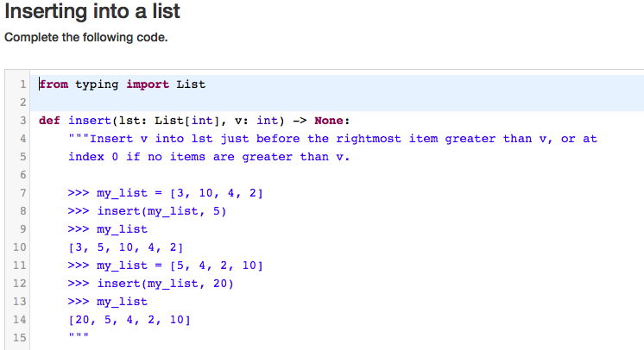
Task: Click line number 3 in gutter
Action: 22,121
